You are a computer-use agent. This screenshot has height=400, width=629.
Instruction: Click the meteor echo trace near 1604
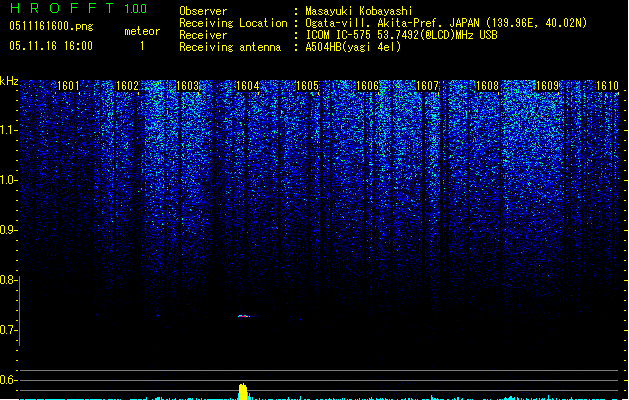coord(244,316)
